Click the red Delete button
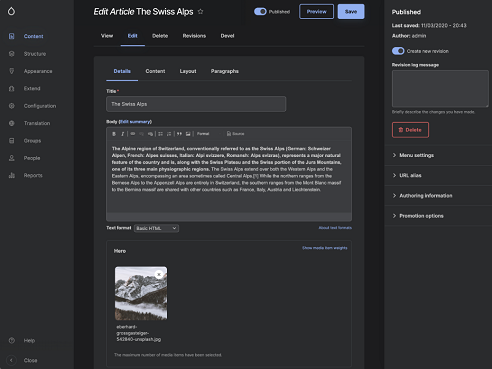 tap(410, 130)
